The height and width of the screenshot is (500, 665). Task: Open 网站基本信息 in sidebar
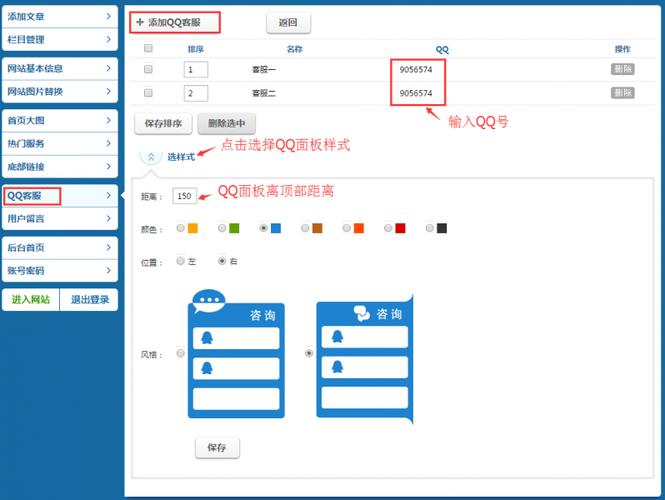(x=60, y=68)
